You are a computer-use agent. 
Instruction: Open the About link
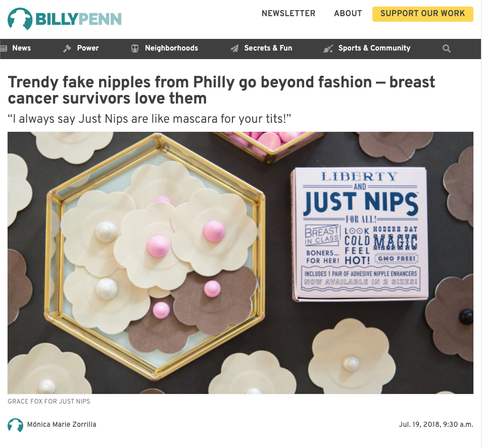(x=348, y=14)
